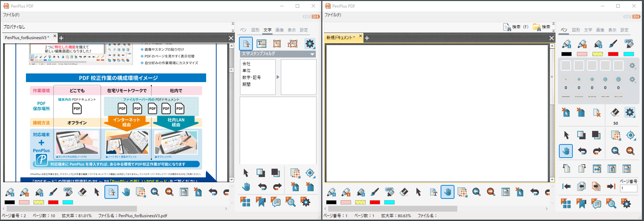This screenshot has width=644, height=221.
Task: Click text box T... tool in 文字 panel
Action: pyautogui.click(x=261, y=43)
